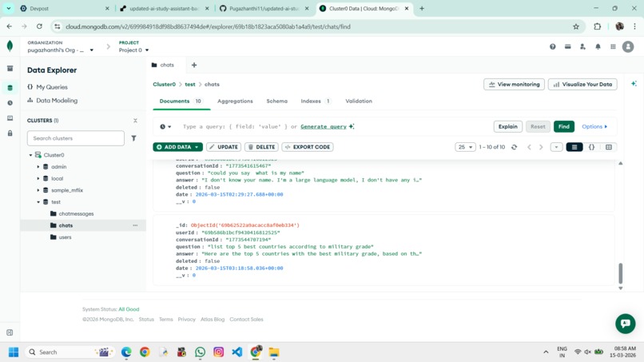Open query history dropdown
Viewport: 644px width, 362px height.
pyautogui.click(x=165, y=126)
